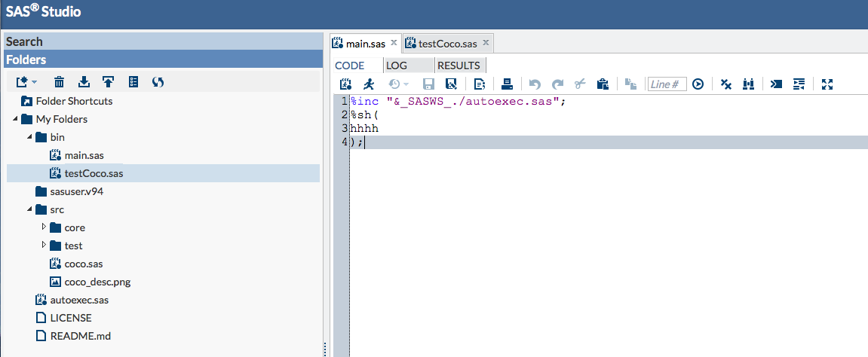Expand the test folder
Viewport: 868px width, 357px height.
click(44, 246)
